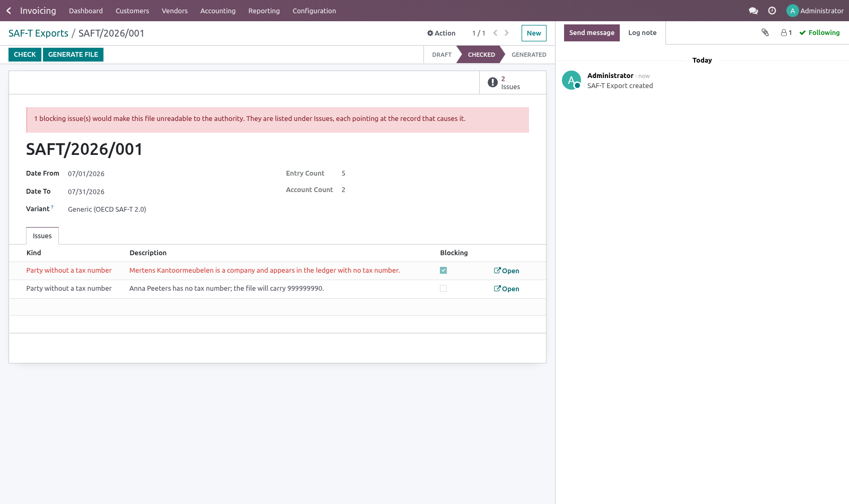Click the Administrator avatar icon in the top bar
Image resolution: width=849 pixels, height=504 pixels.
(792, 11)
